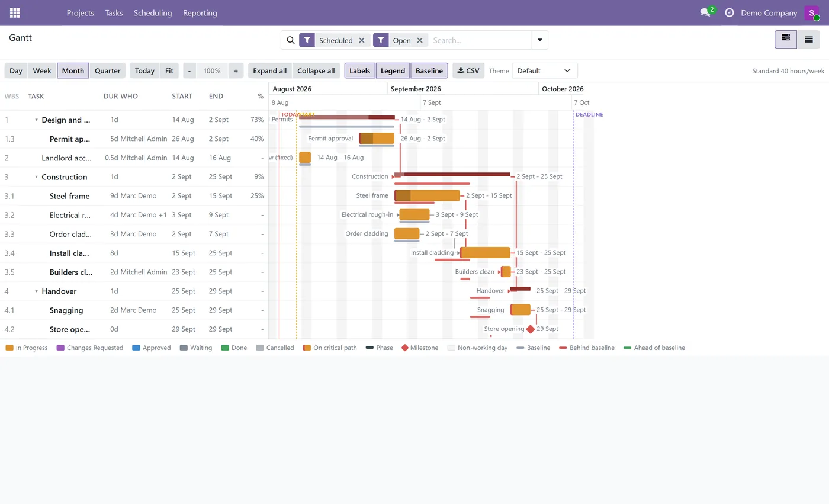Viewport: 829px width, 504px height.
Task: Toggle the Legend display
Action: [x=393, y=70]
